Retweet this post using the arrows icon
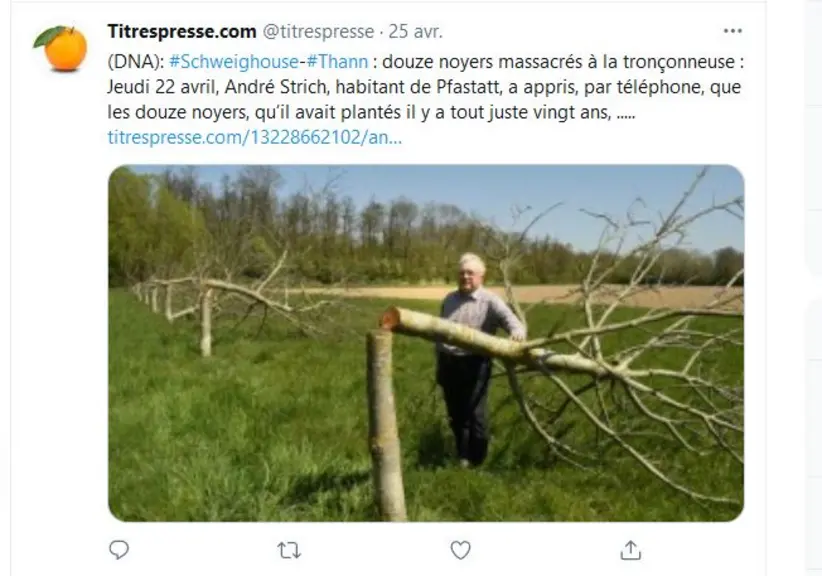 tap(289, 550)
